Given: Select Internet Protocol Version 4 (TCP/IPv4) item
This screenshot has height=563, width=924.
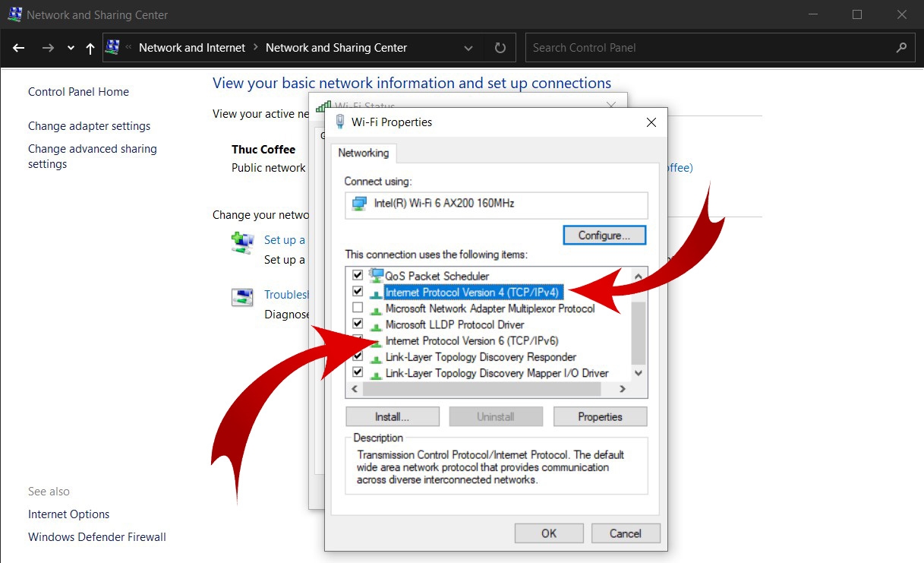Looking at the screenshot, I should (x=473, y=292).
